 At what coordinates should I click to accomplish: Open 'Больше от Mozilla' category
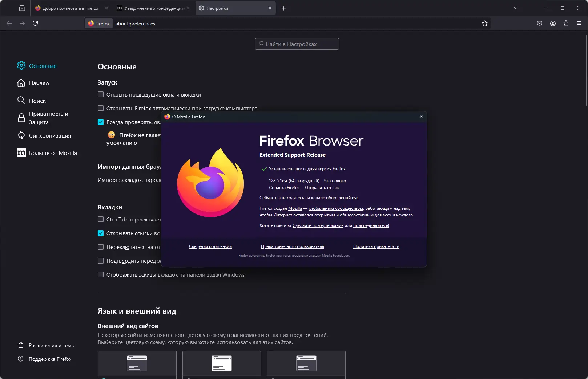47,153
